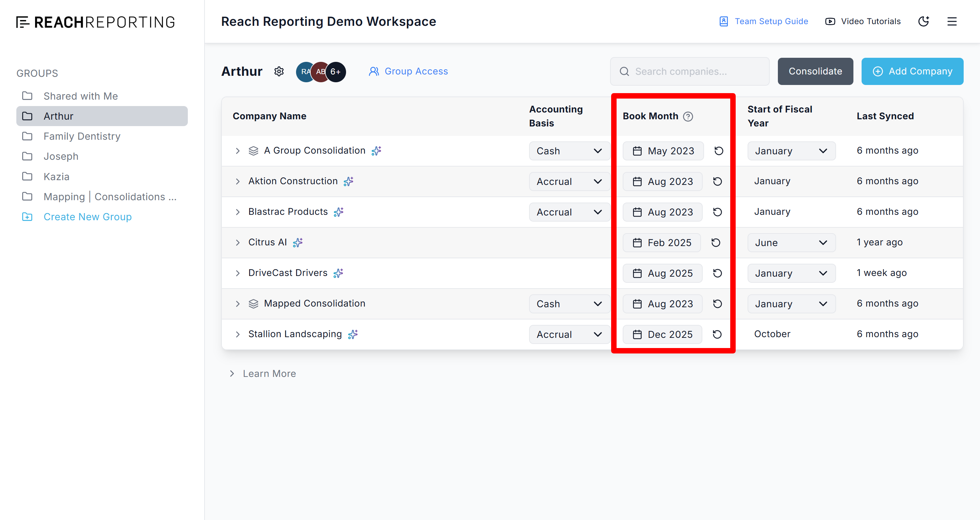This screenshot has height=520, width=980.
Task: Open fiscal year dropdown for Citrus AI
Action: point(791,243)
